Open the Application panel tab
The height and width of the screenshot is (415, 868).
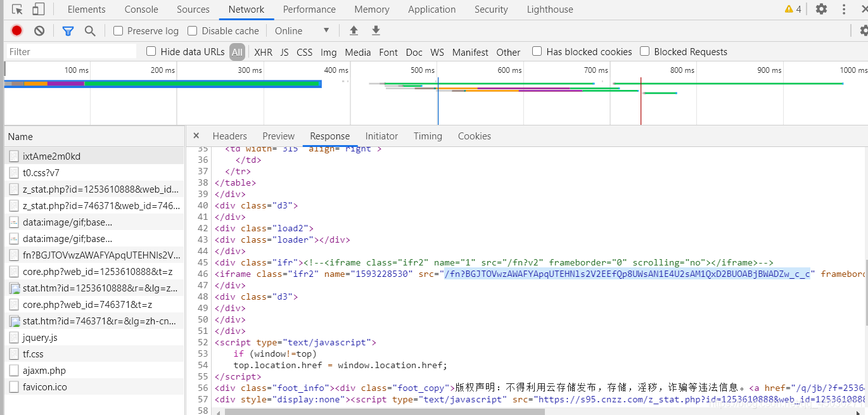pos(432,10)
